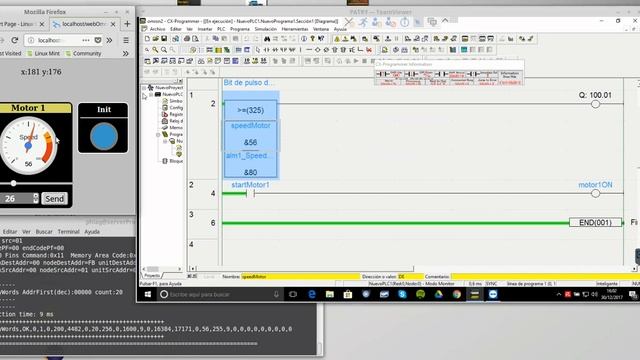Collapse the NuevoProyecto tree node

coord(144,88)
